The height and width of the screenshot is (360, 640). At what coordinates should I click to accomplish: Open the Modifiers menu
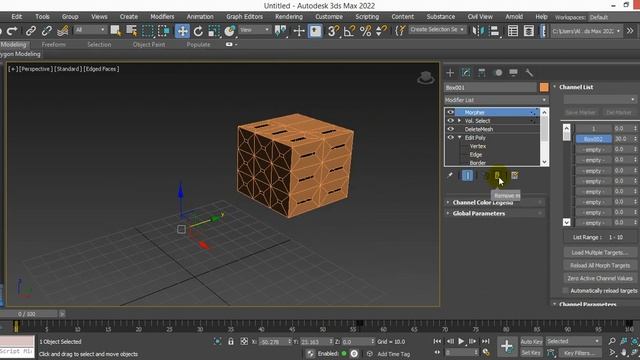coord(162,17)
